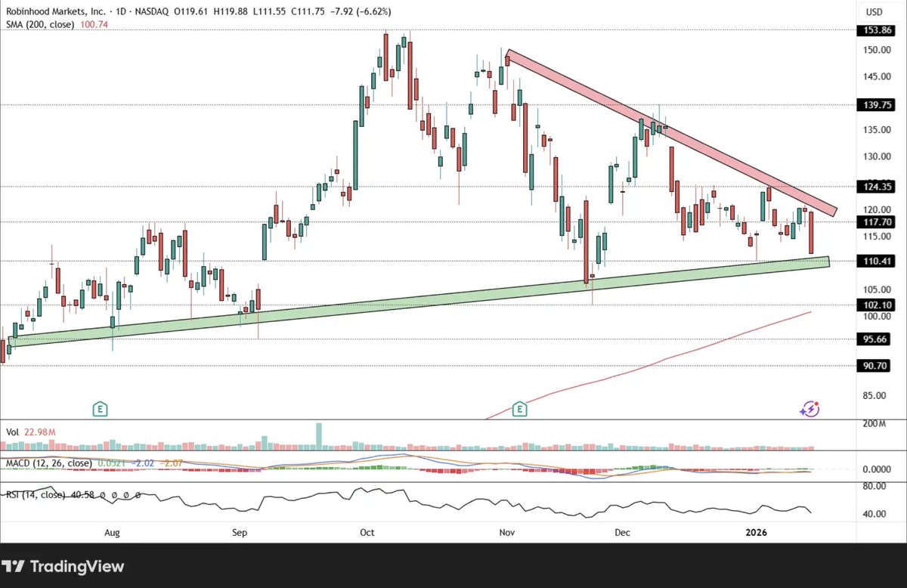Click the Aug label on time axis
Viewport: 907px width, 588px height.
click(x=112, y=533)
